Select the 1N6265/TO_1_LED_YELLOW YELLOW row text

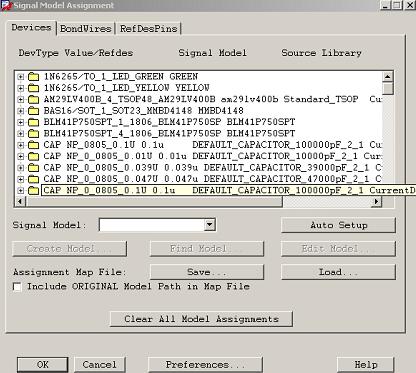coord(126,88)
